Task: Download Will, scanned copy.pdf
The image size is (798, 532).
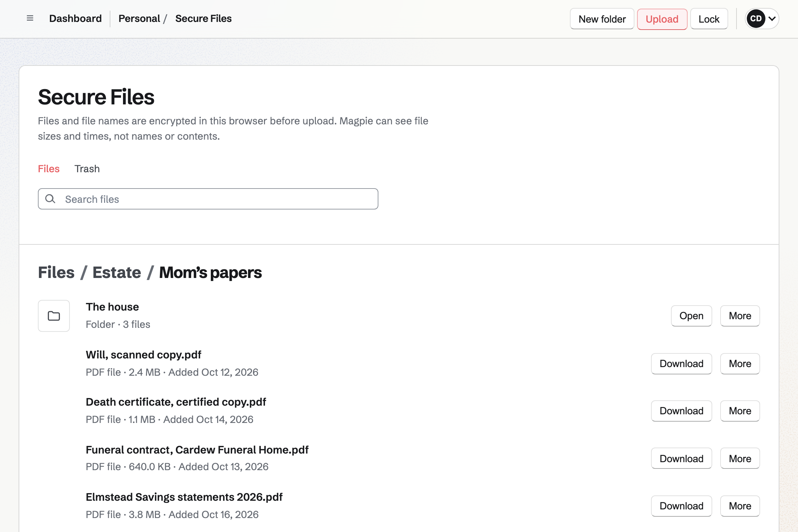Action: 681,363
